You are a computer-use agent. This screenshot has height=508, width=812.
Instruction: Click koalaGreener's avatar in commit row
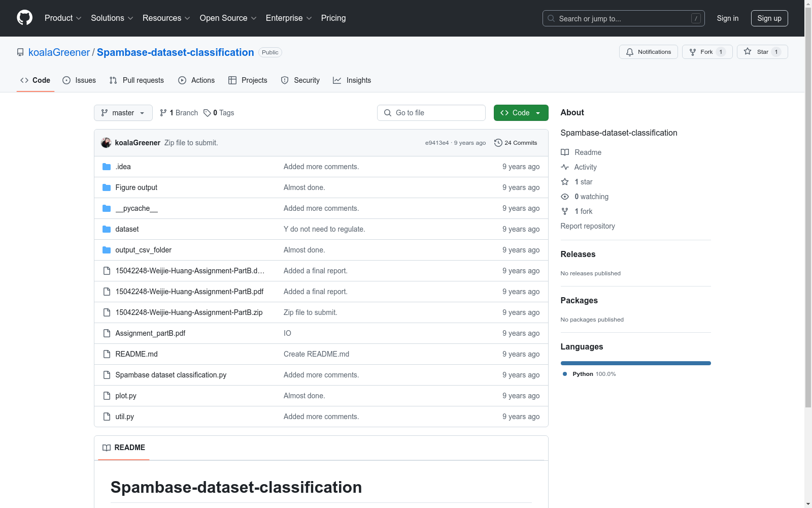(x=106, y=143)
